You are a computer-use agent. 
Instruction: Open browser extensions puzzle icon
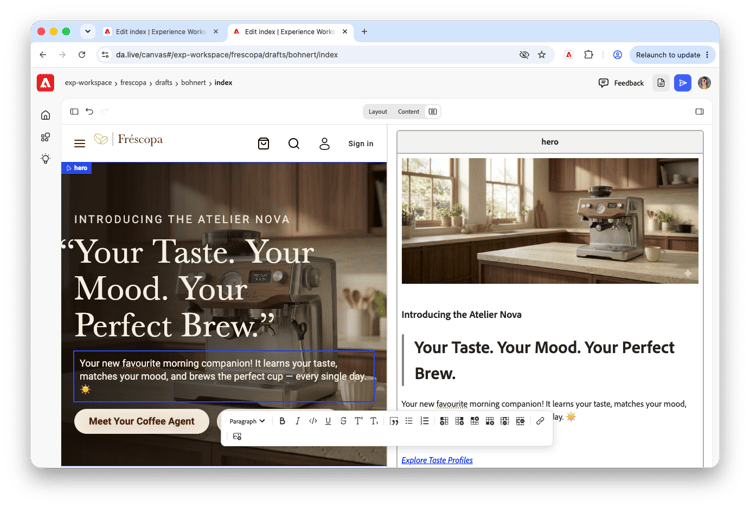coord(588,55)
